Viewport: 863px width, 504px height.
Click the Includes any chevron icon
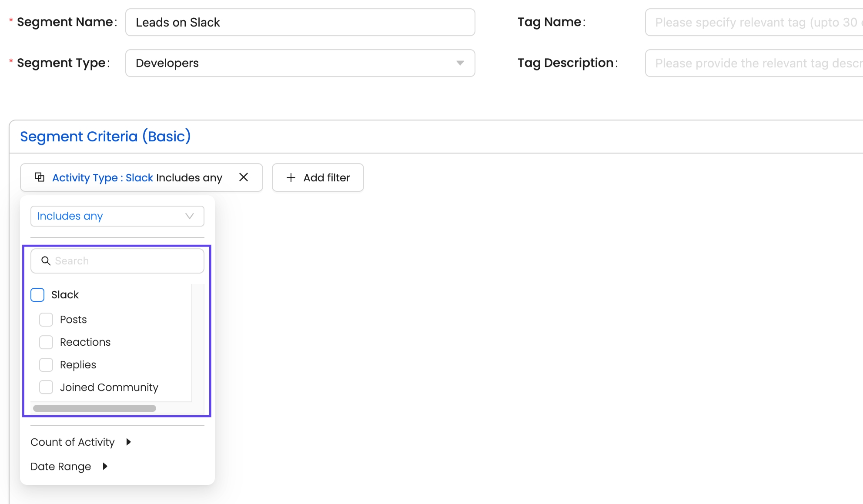[189, 216]
